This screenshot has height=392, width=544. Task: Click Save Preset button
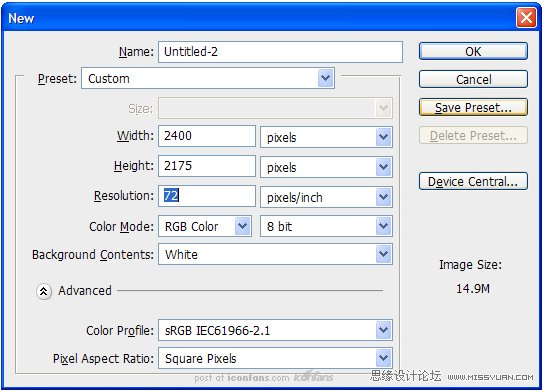[473, 107]
